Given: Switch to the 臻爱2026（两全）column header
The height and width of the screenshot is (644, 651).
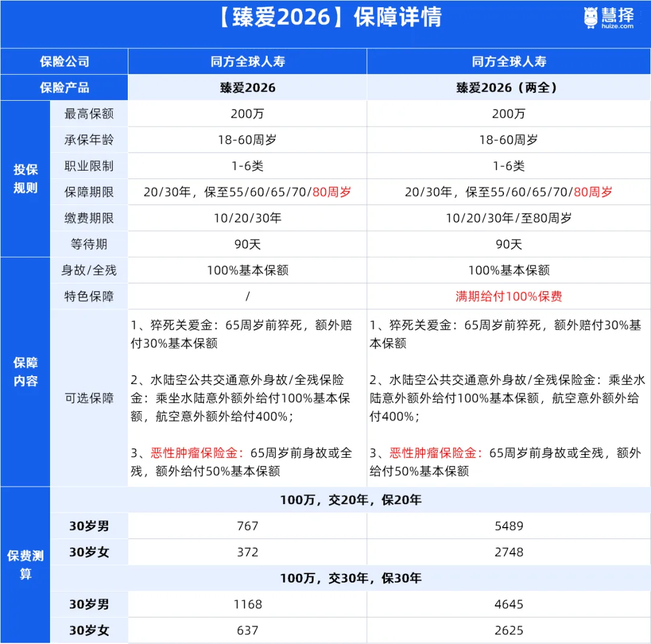Looking at the screenshot, I should pos(508,87).
